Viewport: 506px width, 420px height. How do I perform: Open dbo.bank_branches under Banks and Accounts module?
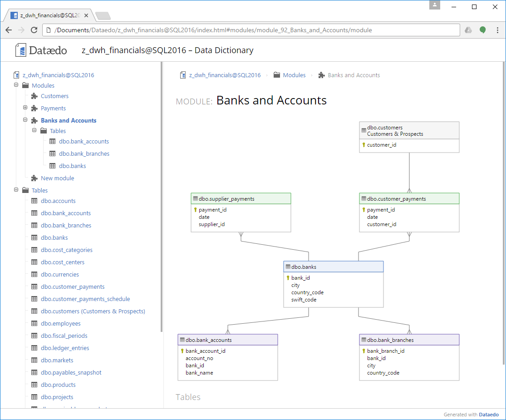pos(84,153)
